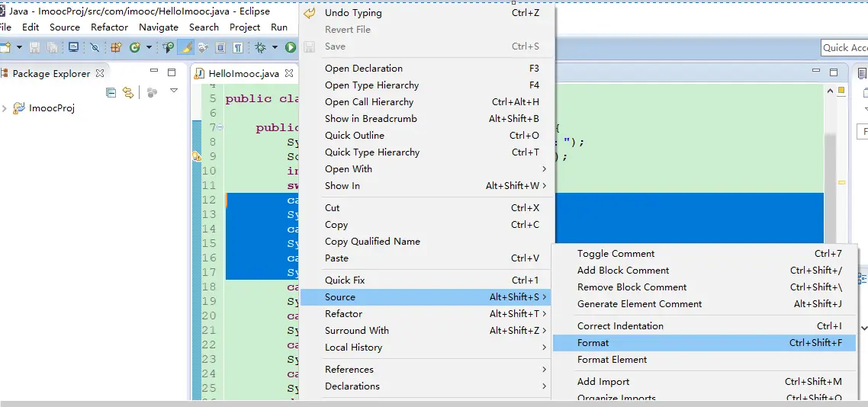The width and height of the screenshot is (868, 407).
Task: Toggle Link with Editor in Package Explorer
Action: [x=128, y=92]
